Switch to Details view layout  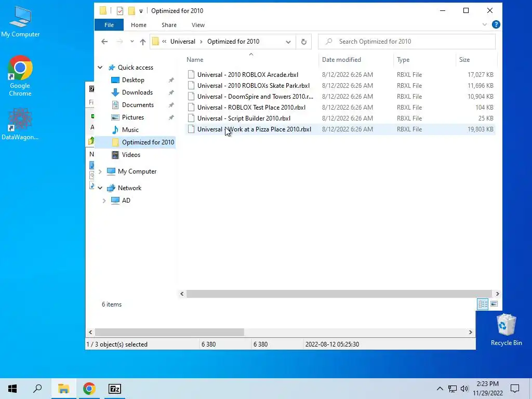click(x=483, y=304)
